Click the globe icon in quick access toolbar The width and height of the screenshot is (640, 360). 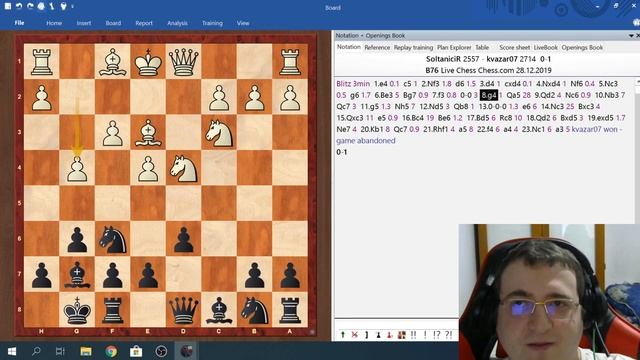click(x=41, y=6)
